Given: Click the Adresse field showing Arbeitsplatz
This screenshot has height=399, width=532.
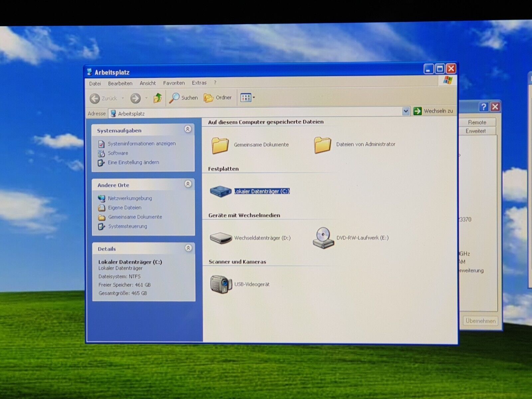Looking at the screenshot, I should pyautogui.click(x=256, y=113).
